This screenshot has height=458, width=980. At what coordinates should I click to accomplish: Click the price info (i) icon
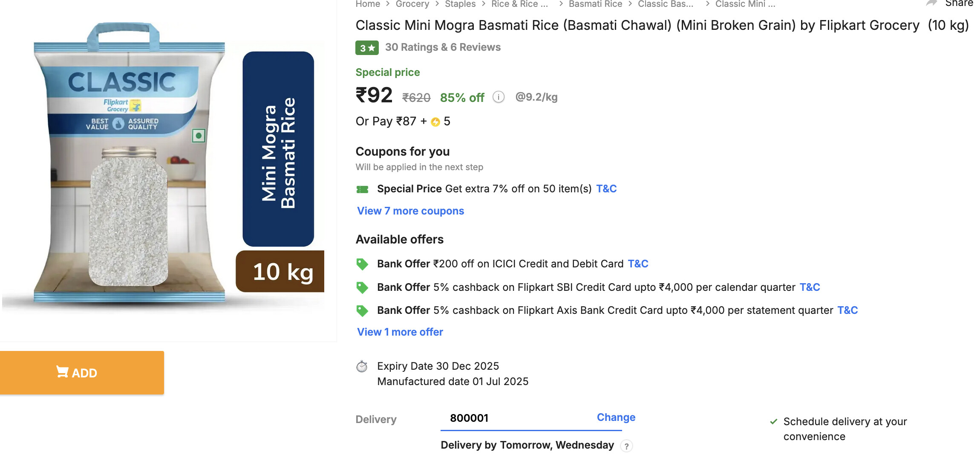(x=499, y=97)
